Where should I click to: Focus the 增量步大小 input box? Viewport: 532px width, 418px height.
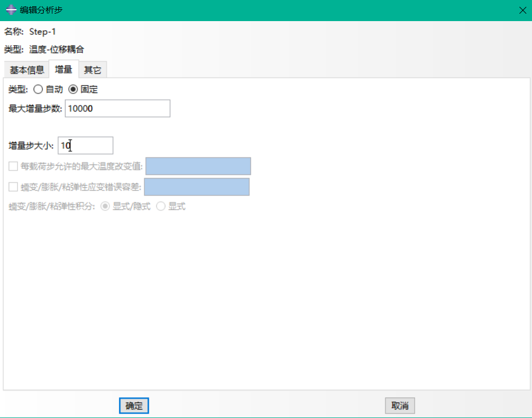pyautogui.click(x=86, y=145)
